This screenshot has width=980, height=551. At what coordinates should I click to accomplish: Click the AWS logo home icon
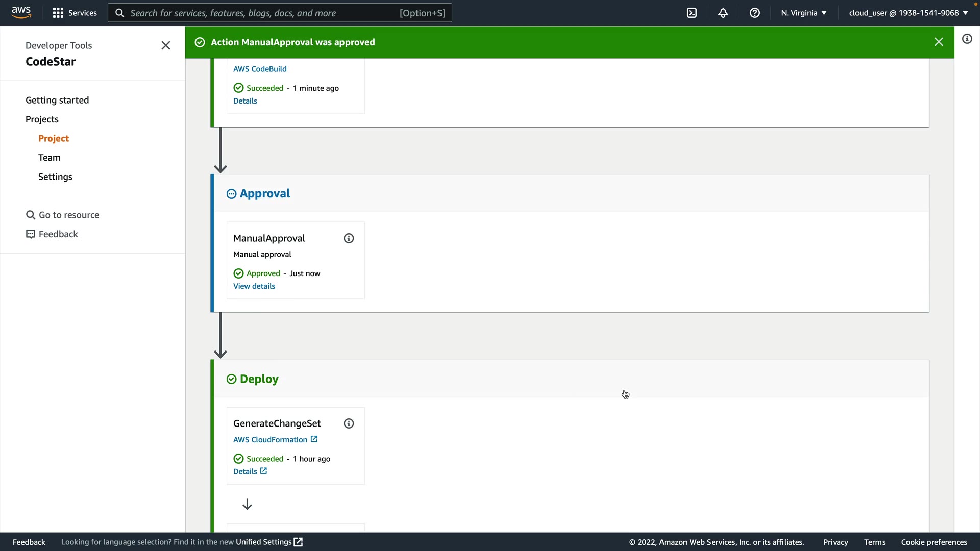(x=21, y=12)
